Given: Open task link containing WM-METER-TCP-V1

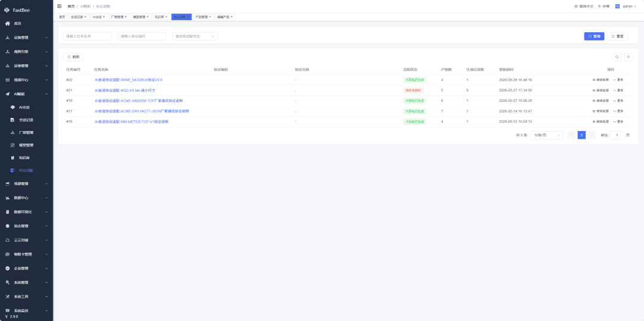Looking at the screenshot, I should coord(131,121).
